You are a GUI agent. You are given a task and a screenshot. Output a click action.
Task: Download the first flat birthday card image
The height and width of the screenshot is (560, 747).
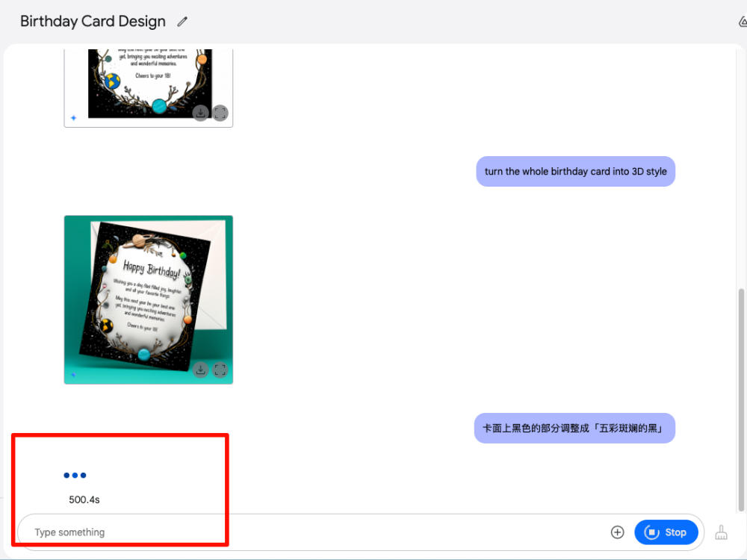tap(200, 113)
